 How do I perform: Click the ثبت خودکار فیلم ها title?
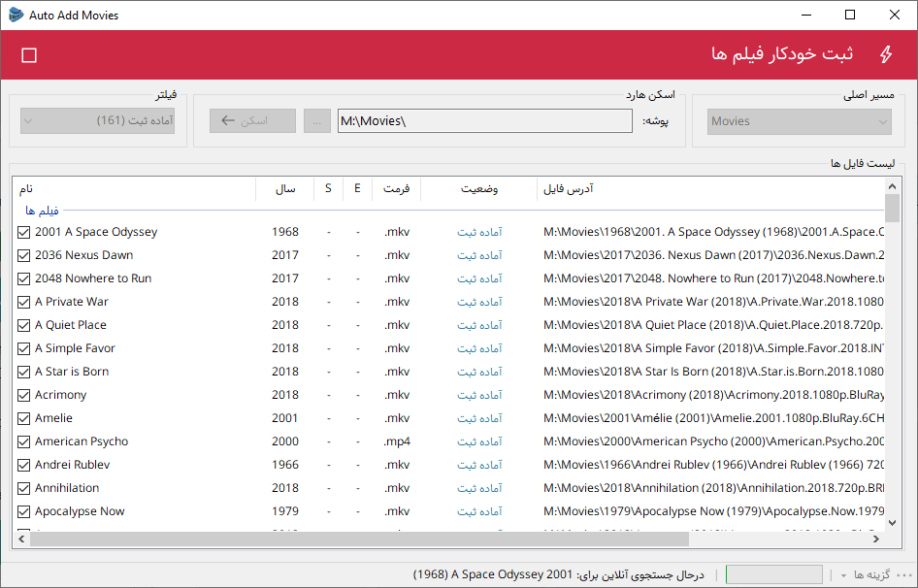click(x=782, y=54)
